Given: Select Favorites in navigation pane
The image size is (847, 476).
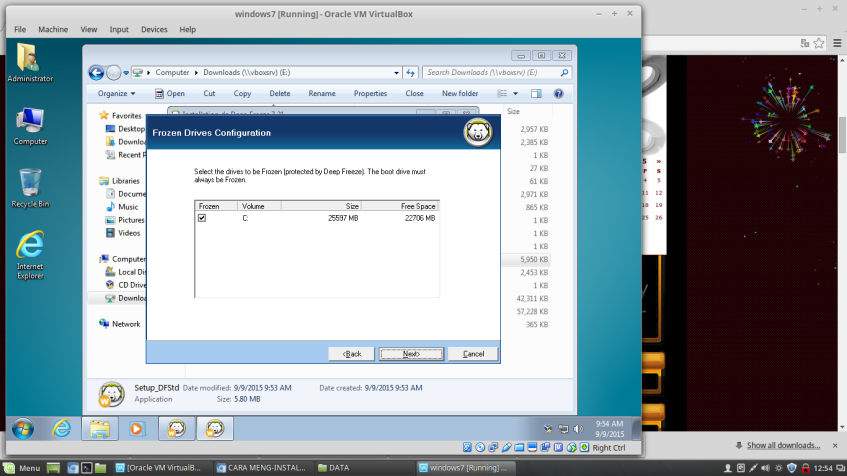Looking at the screenshot, I should pos(126,116).
